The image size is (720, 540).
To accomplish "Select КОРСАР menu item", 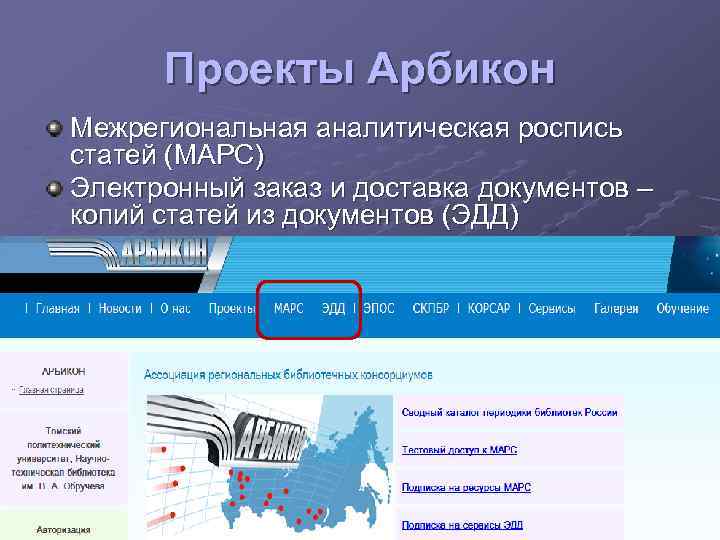I will (x=489, y=309).
